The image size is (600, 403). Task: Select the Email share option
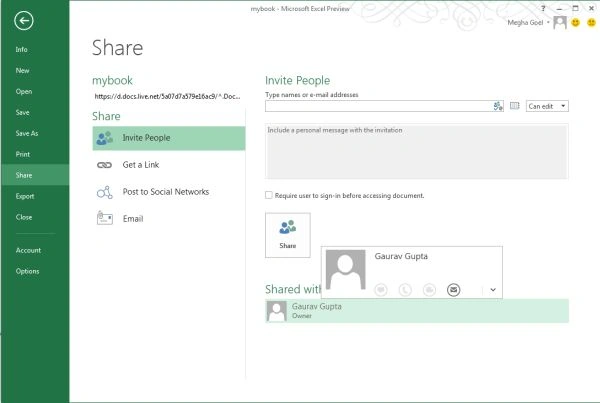point(169,219)
